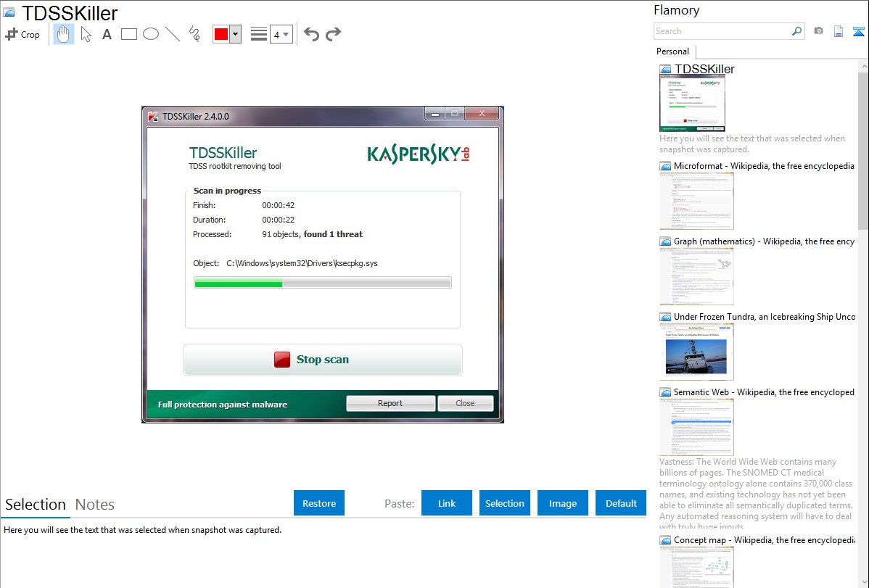Open the Semantic Web snapshot thumbnail
869x588 pixels.
pyautogui.click(x=696, y=427)
